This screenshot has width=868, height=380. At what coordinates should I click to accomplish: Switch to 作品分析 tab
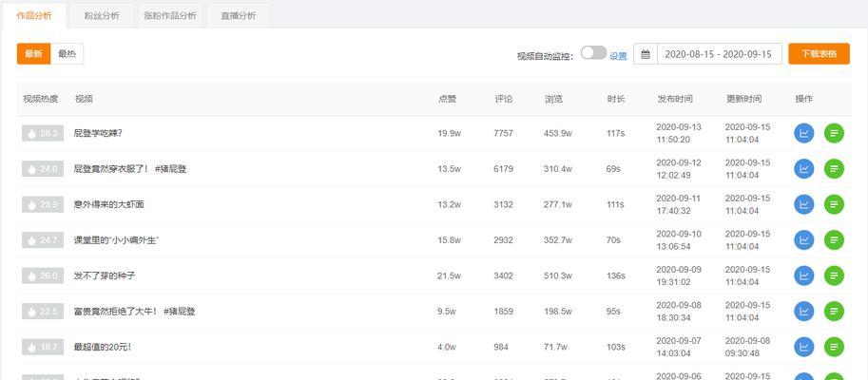34,15
